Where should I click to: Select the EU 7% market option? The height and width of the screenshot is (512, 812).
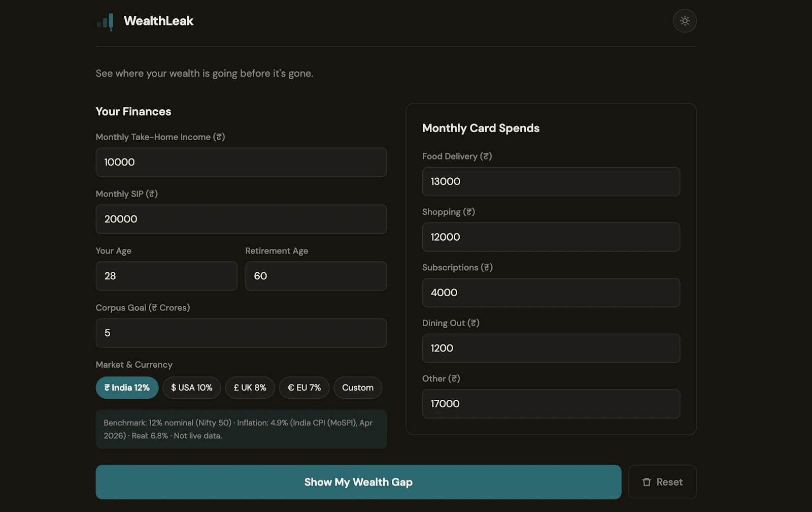(304, 388)
